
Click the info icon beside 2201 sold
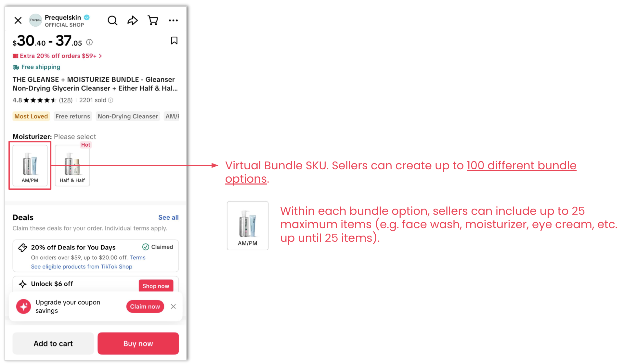pos(110,100)
